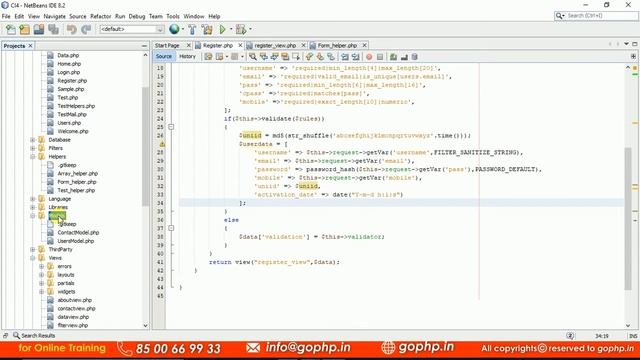Screen dimensions: 640x360
Task: Open the Debug menu
Action: coord(137,16)
